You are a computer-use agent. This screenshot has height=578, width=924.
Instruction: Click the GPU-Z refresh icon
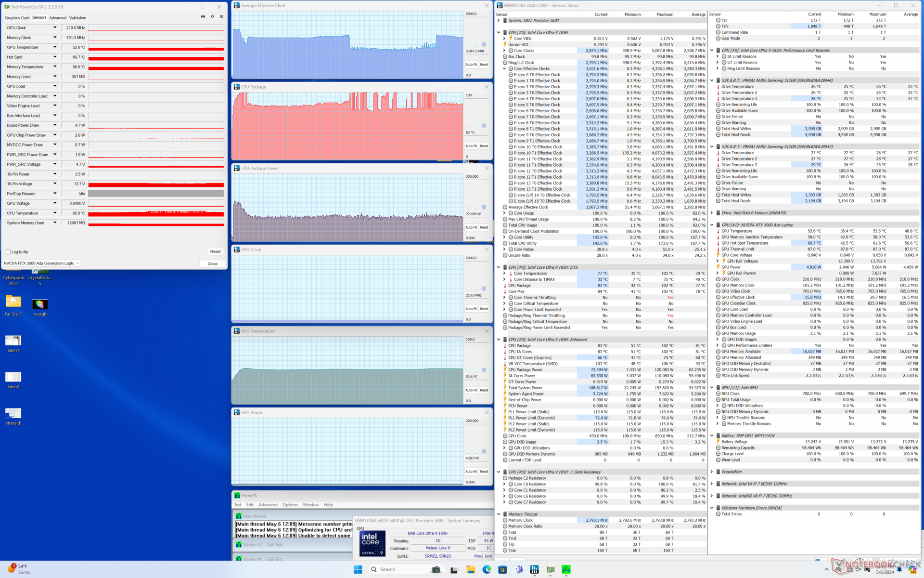tap(212, 17)
